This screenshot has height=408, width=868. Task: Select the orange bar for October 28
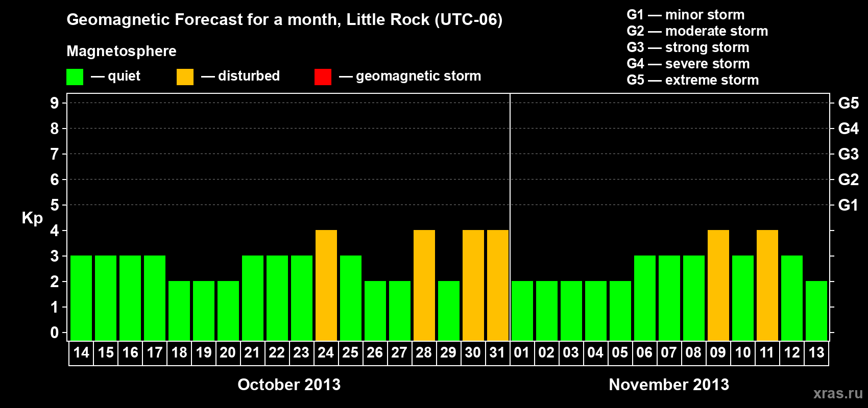[424, 286]
